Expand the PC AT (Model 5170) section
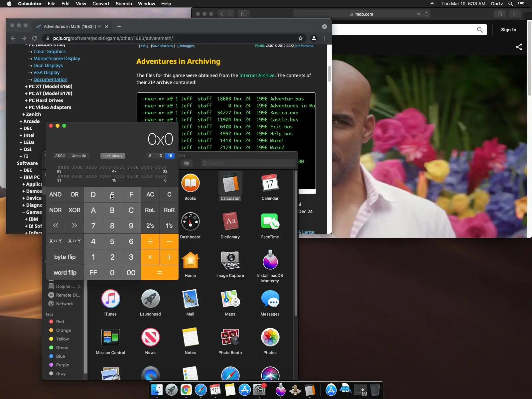This screenshot has width=532, height=399. [x=49, y=93]
